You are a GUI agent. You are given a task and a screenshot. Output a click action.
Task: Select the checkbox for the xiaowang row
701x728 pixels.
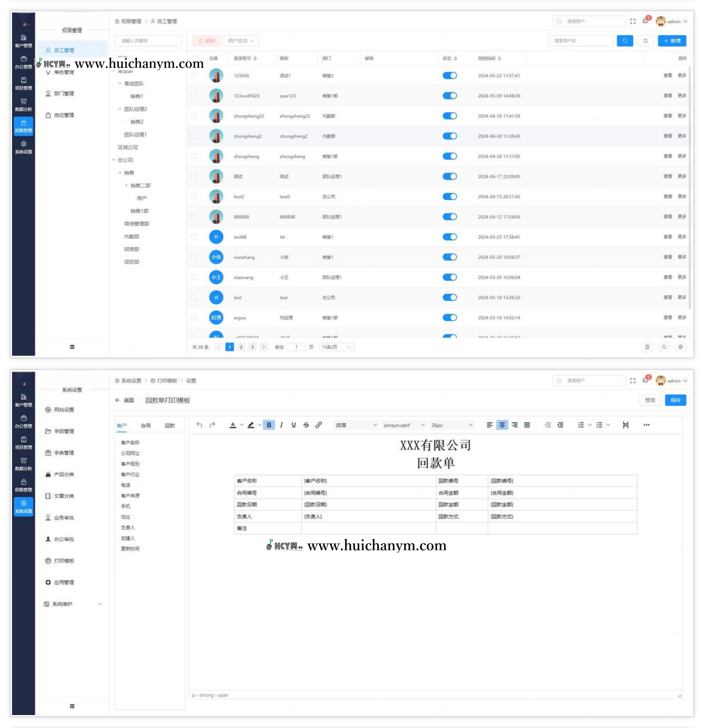pos(194,277)
